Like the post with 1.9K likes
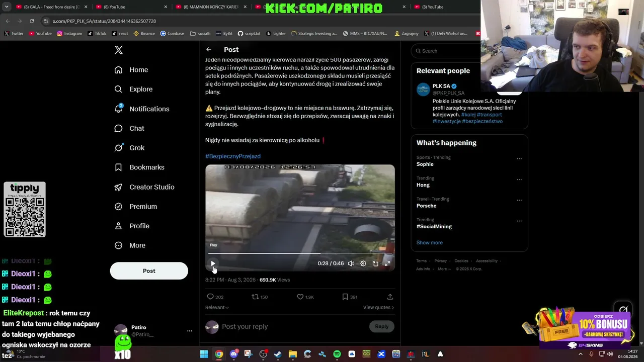This screenshot has width=644, height=362. tap(305, 297)
